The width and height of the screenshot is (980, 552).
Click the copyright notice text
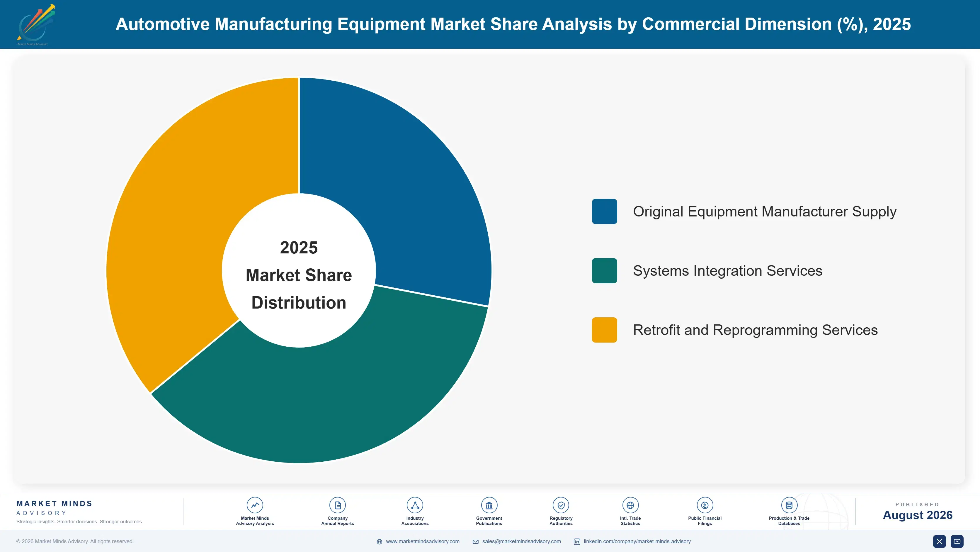coord(75,541)
